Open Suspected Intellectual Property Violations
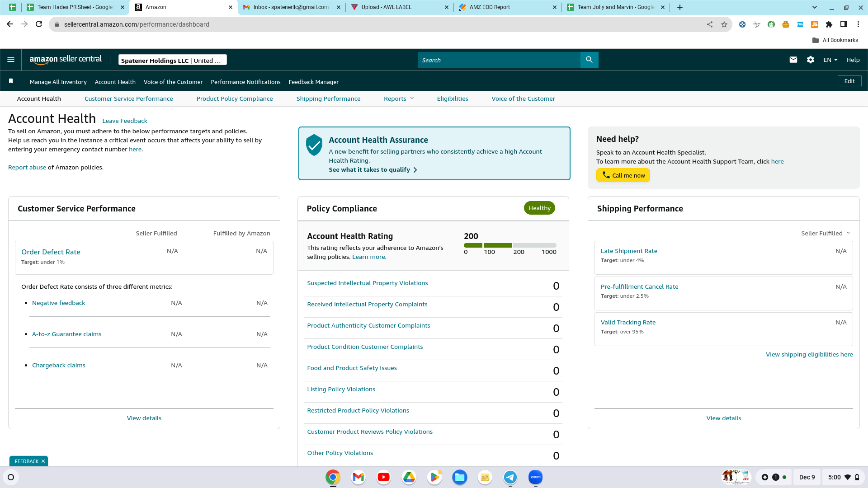Screen dimensions: 868x488 click(x=368, y=283)
